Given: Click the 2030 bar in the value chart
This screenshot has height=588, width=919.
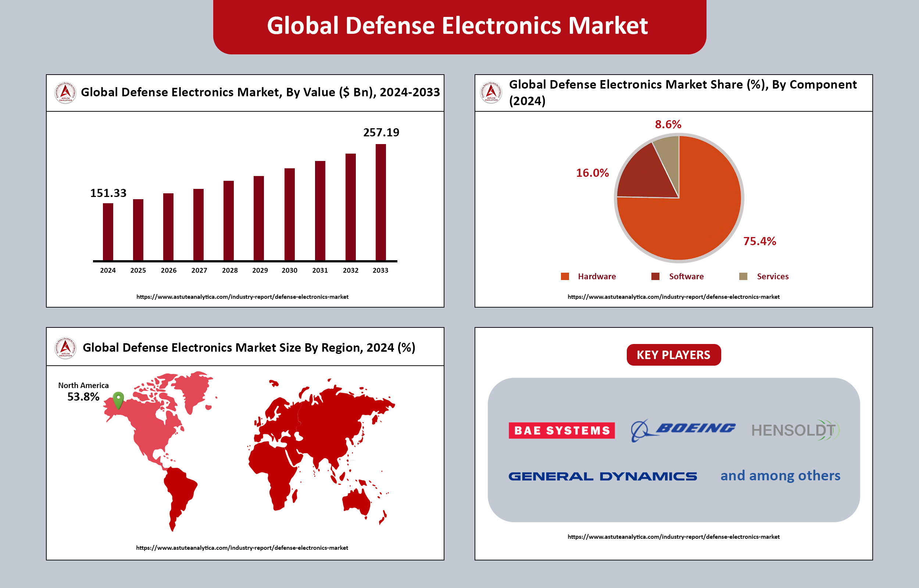Looking at the screenshot, I should tap(289, 214).
